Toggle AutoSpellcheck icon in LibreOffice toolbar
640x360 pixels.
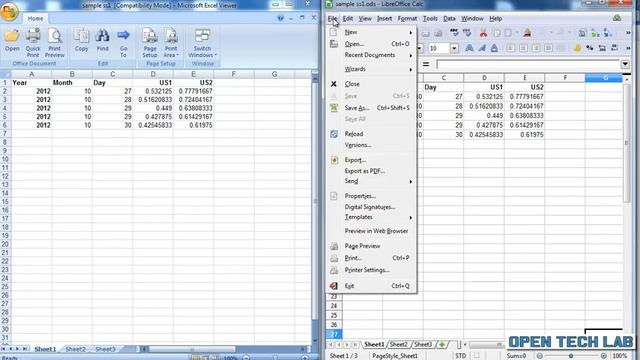click(467, 33)
